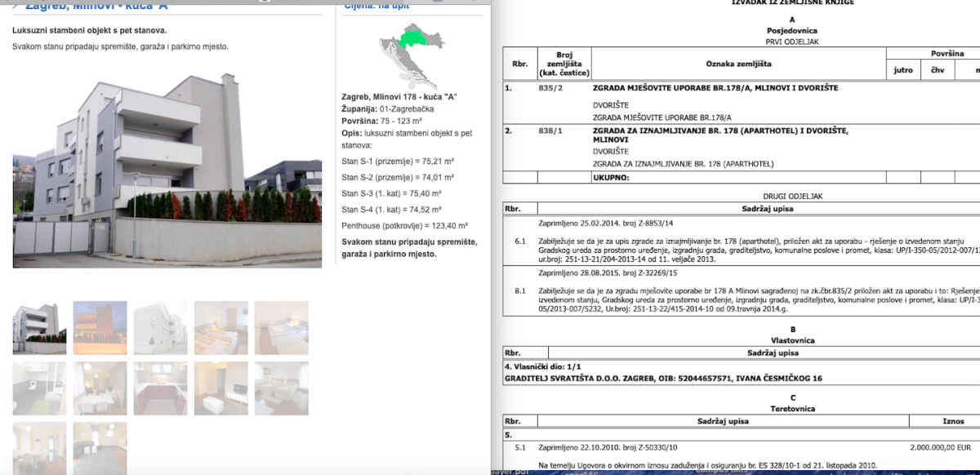Open the bathroom thumbnail with green mat

(x=40, y=388)
